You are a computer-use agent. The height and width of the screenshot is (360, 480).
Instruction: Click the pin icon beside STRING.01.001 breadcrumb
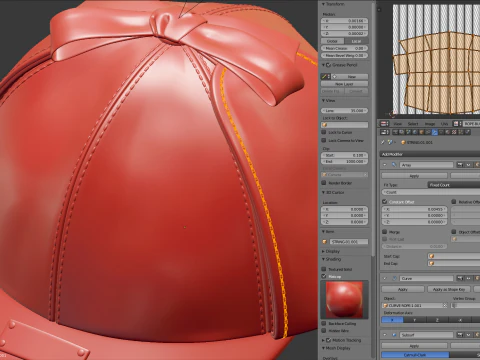coord(382,142)
